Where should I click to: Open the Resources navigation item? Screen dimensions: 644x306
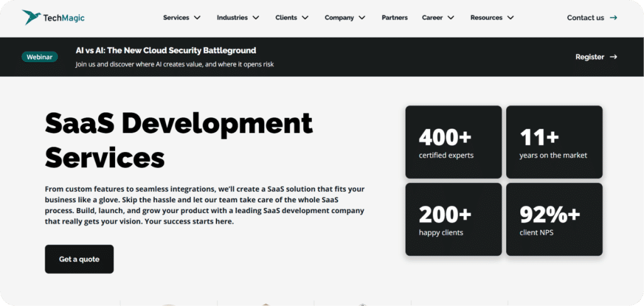click(486, 18)
